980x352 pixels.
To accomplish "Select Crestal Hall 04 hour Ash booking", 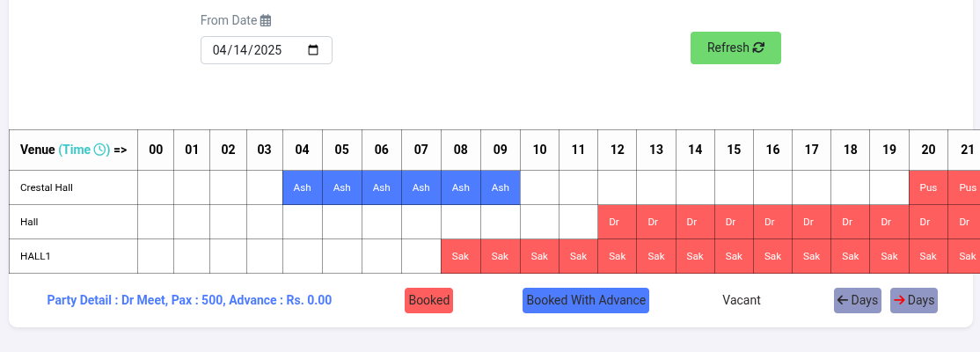I will coord(302,188).
